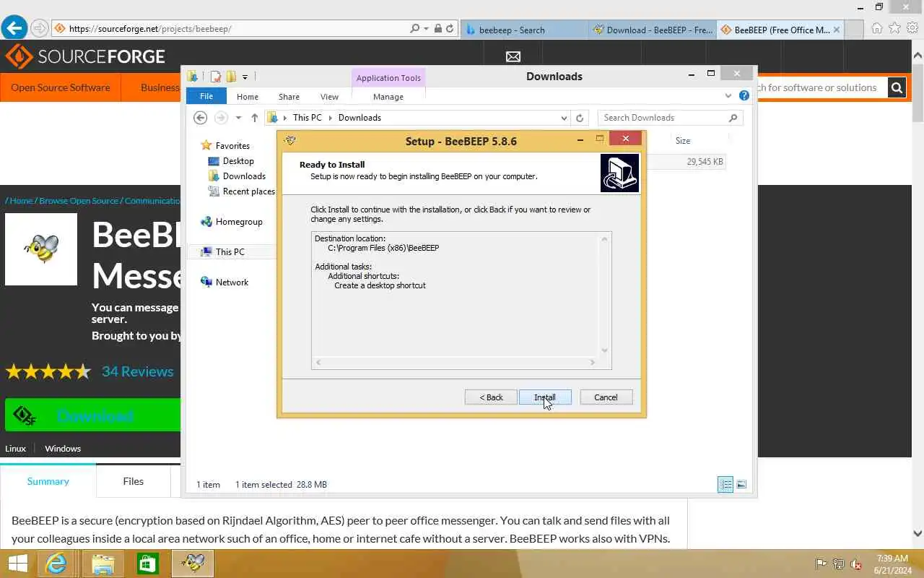Open the Open Source Software menu

click(61, 87)
